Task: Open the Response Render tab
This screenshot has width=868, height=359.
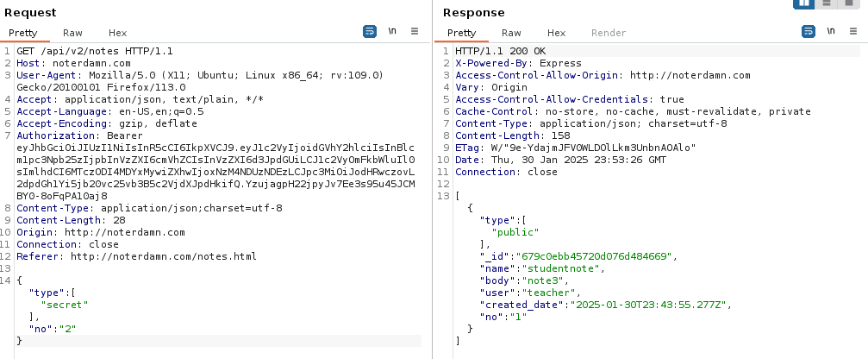Action: click(x=608, y=33)
